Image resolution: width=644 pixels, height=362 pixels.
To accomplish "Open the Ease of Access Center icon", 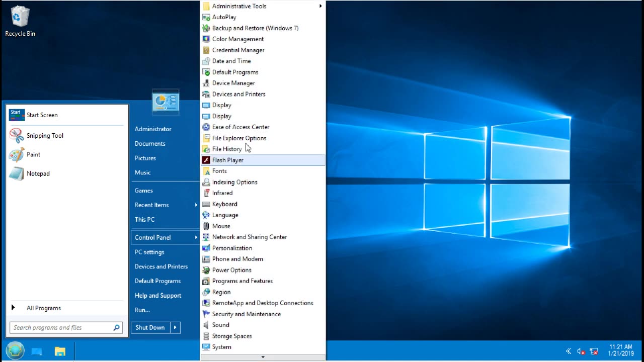I will (206, 127).
